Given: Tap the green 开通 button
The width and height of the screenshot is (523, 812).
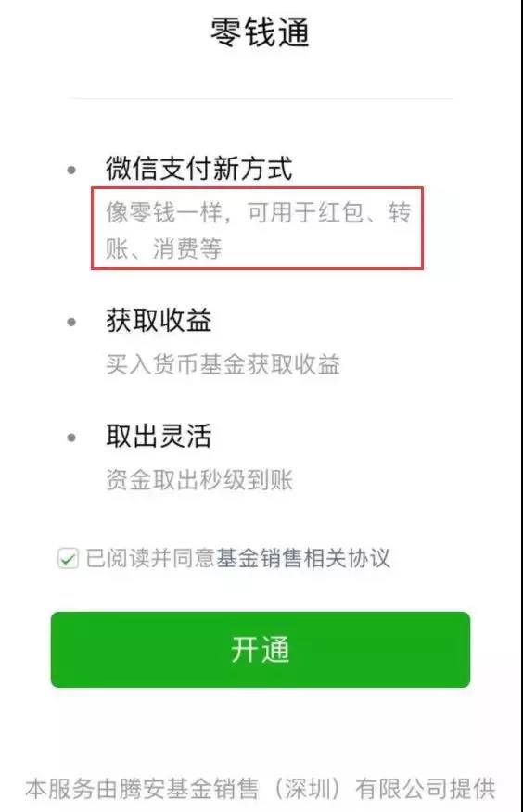Looking at the screenshot, I should coord(261,650).
